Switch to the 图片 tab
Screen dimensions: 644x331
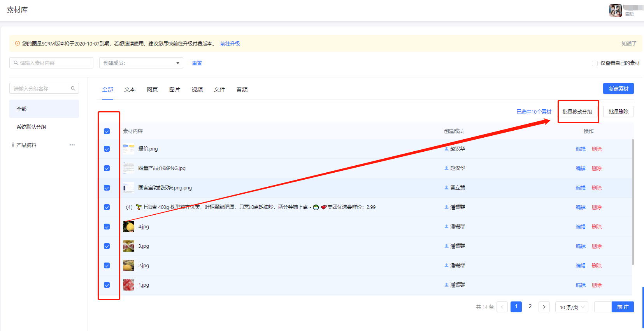175,89
